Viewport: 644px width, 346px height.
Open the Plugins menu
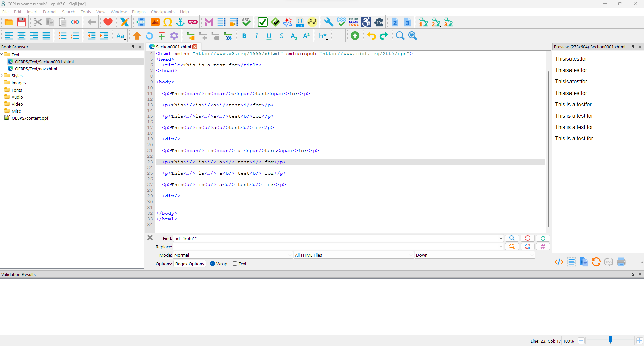[x=139, y=12]
